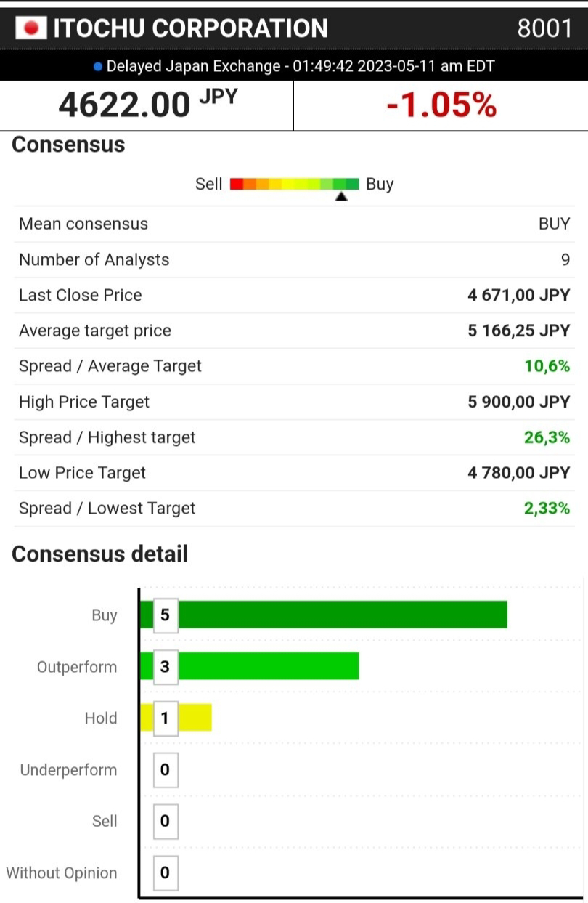Open the Consensus detail heading
Image resolution: width=588 pixels, height=903 pixels.
pyautogui.click(x=99, y=554)
